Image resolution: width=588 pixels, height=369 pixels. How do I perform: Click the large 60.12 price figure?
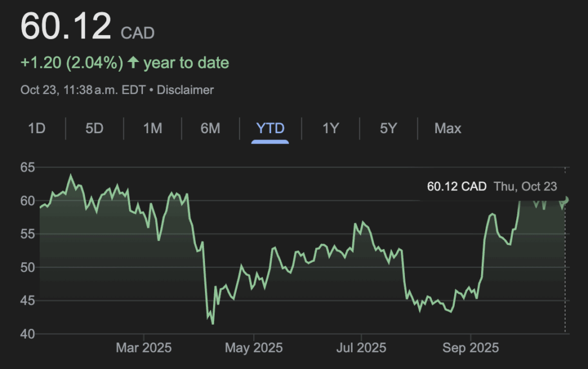click(66, 26)
